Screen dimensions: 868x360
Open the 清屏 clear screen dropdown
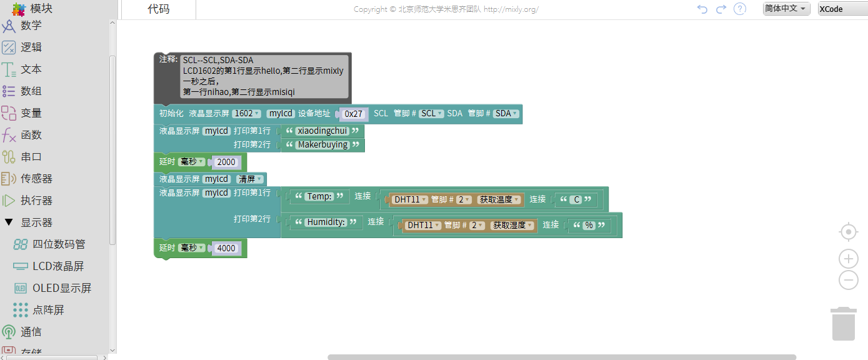[250, 179]
